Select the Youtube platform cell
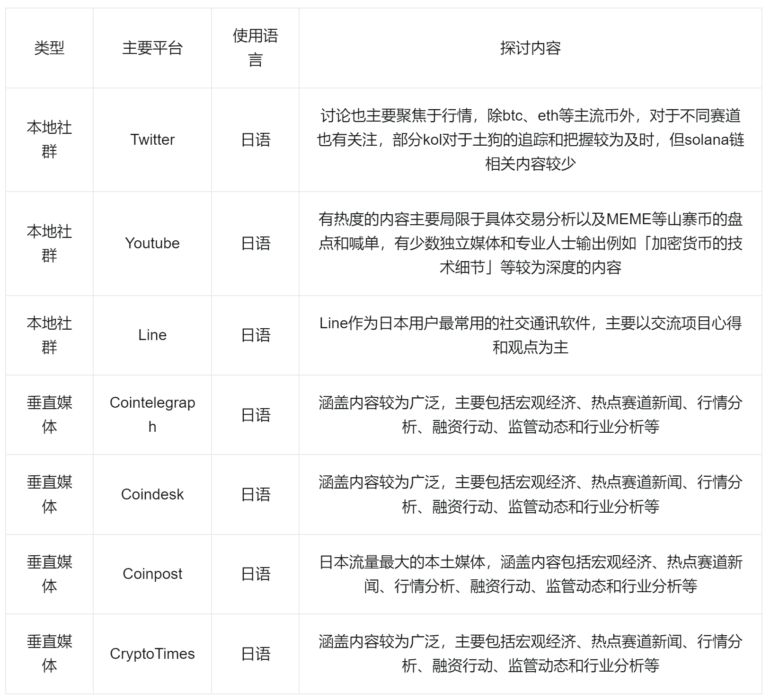The width and height of the screenshot is (770, 700). click(x=152, y=243)
